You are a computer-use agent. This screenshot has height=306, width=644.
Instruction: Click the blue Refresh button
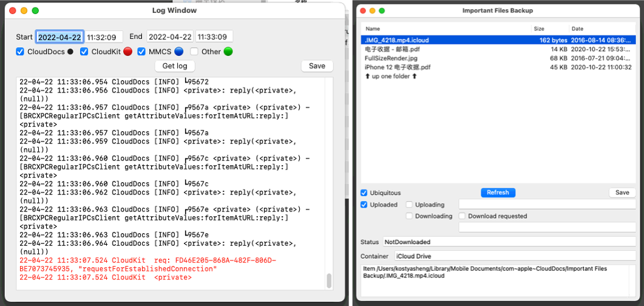tap(498, 192)
